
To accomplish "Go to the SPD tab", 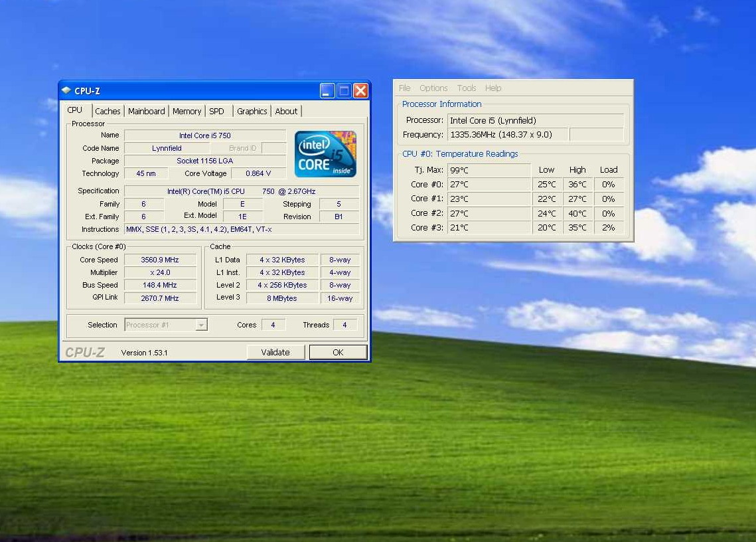I will coord(216,111).
